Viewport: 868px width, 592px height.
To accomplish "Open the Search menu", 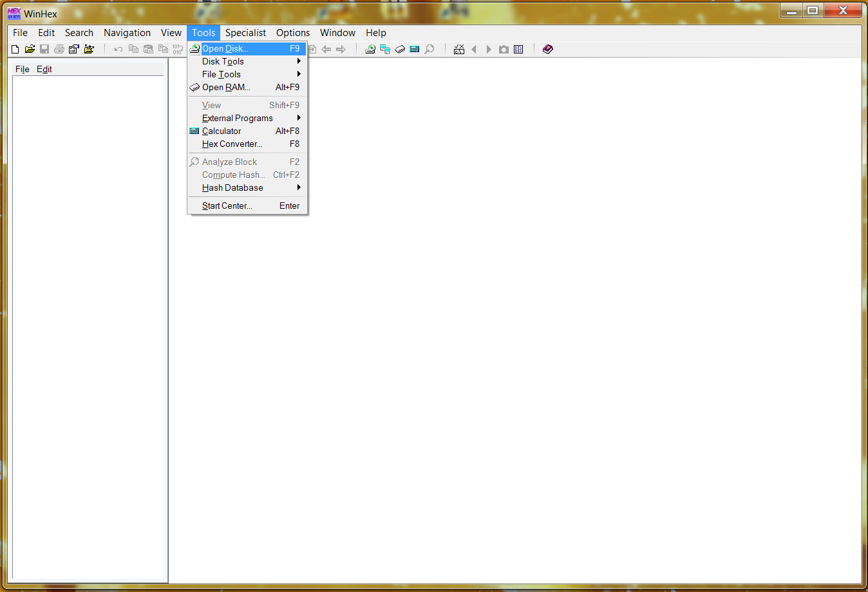I will pos(79,33).
